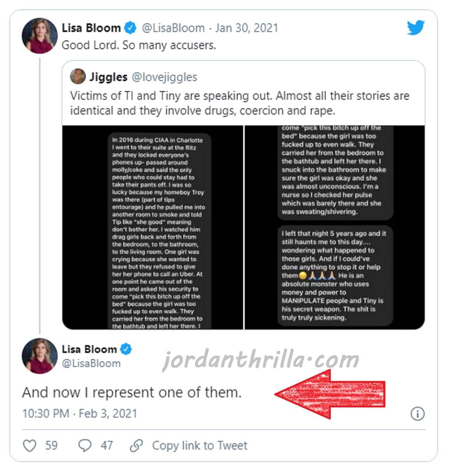The height and width of the screenshot is (476, 459).
Task: Click the chain link icon
Action: [x=136, y=446]
